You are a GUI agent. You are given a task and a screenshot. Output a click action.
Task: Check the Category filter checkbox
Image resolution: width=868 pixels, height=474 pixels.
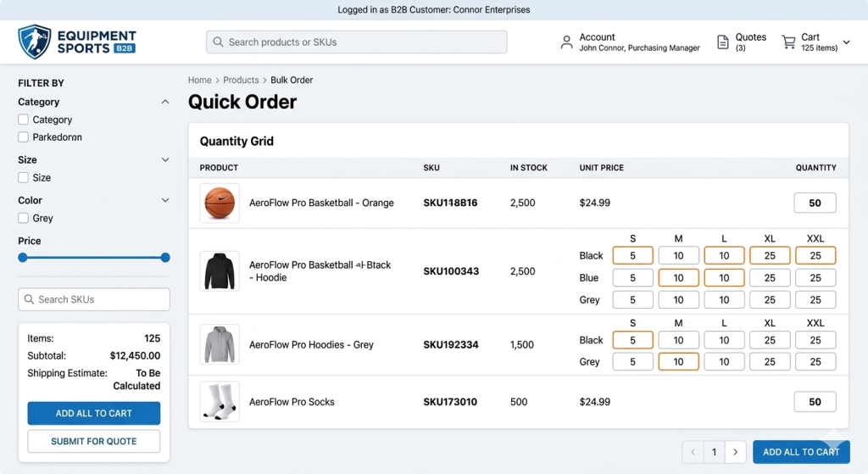(x=23, y=120)
